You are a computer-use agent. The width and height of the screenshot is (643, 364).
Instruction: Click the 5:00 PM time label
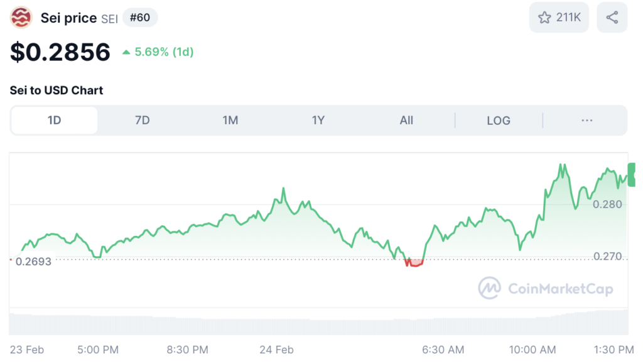98,350
